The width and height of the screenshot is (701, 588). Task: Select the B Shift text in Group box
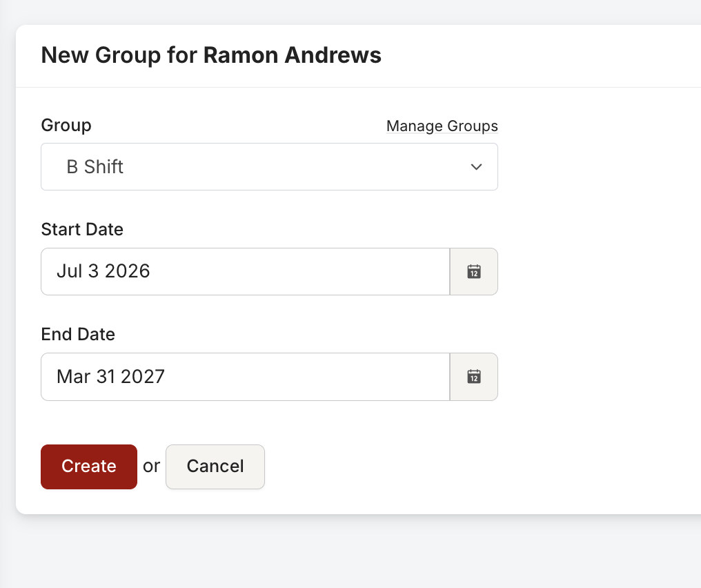coord(95,167)
